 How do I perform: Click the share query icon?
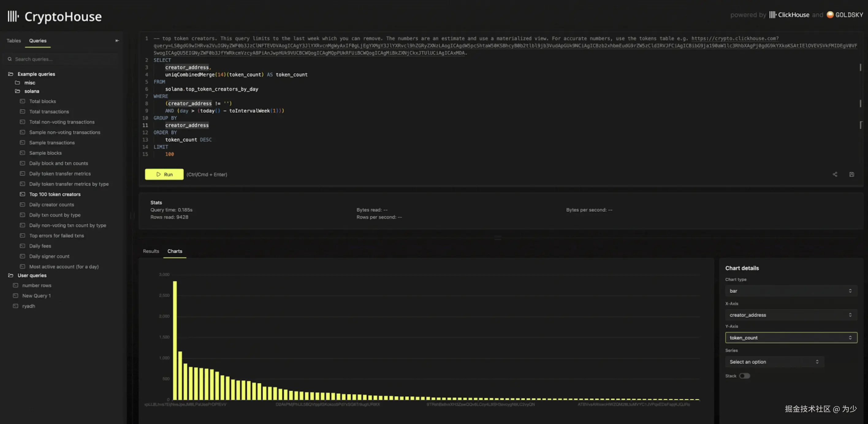pos(835,174)
